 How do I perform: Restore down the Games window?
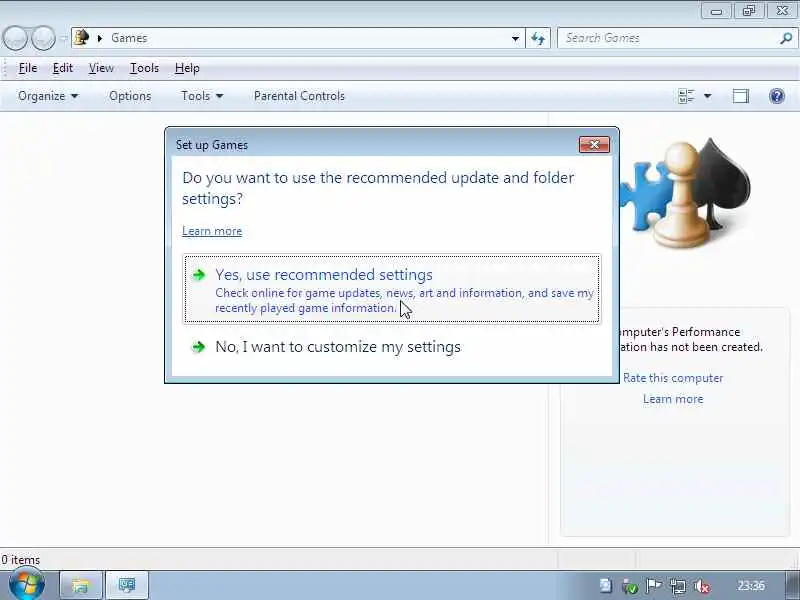pos(748,11)
